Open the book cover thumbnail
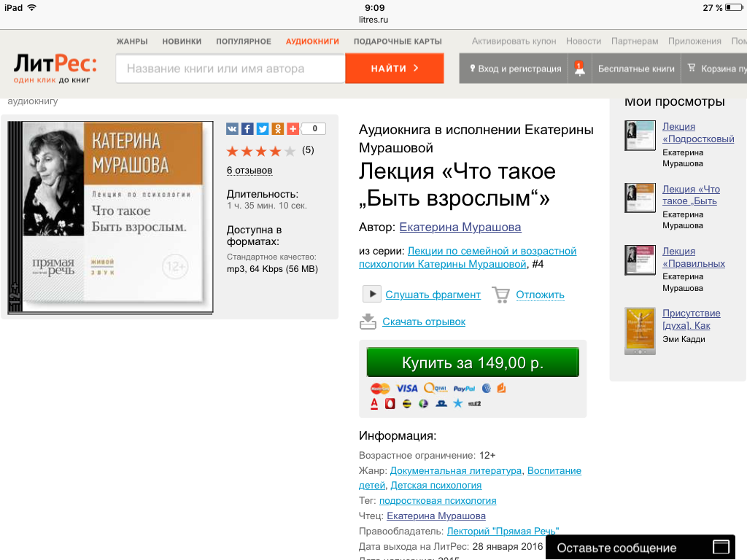This screenshot has width=747, height=560. pyautogui.click(x=111, y=217)
